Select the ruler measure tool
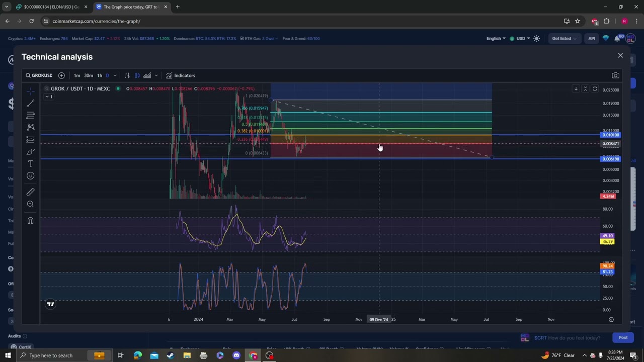Image resolution: width=644 pixels, height=362 pixels. [x=30, y=192]
